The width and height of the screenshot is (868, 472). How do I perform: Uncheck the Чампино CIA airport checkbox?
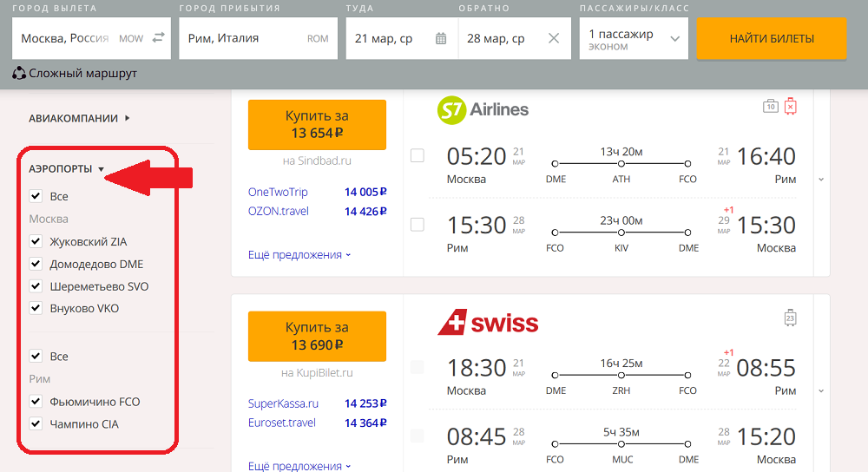pyautogui.click(x=36, y=424)
